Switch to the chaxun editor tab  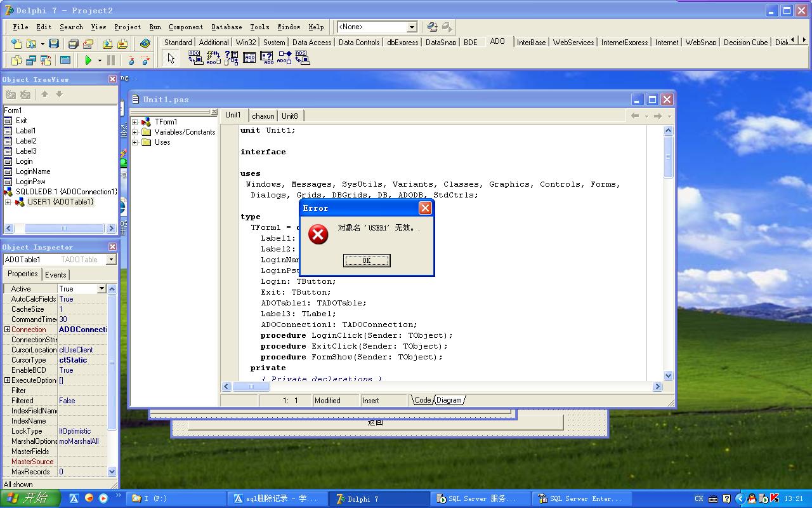coord(263,116)
